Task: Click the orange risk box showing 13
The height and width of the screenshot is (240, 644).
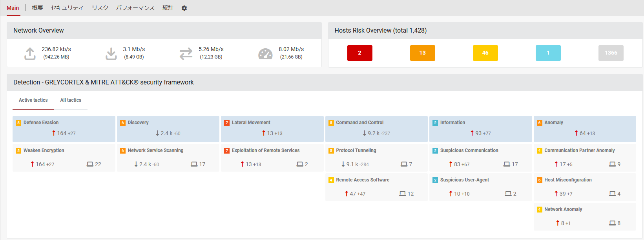Action: 422,53
